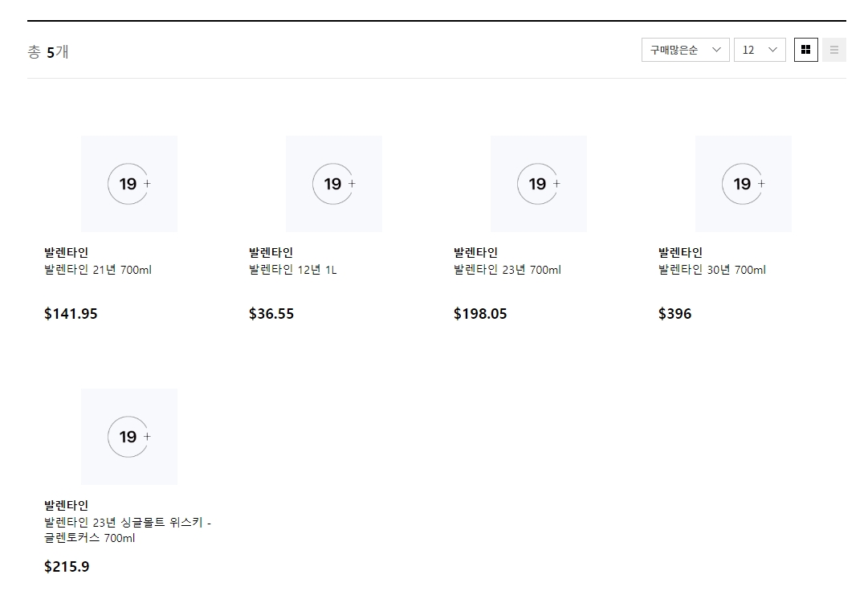Click the 19+ thumbnail for 발렌타인 21년 700ml
The height and width of the screenshot is (599, 868).
tap(129, 184)
